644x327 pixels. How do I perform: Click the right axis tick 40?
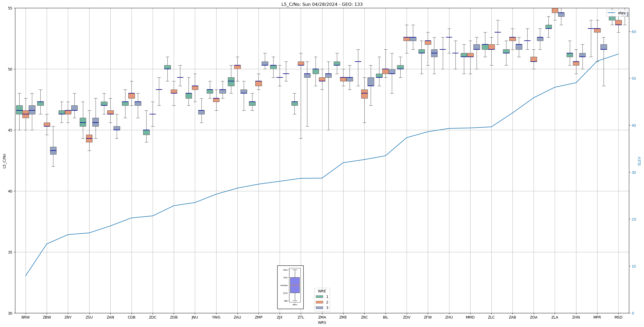coord(634,125)
